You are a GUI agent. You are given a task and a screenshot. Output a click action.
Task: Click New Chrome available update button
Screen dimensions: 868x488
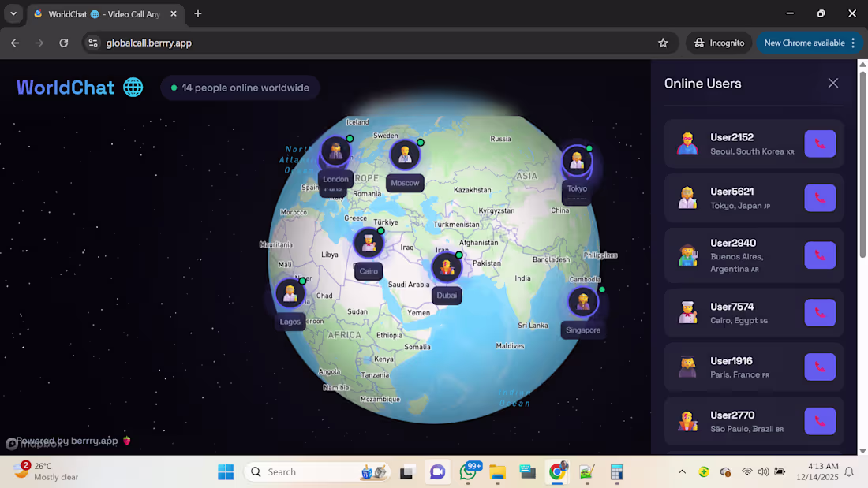804,43
